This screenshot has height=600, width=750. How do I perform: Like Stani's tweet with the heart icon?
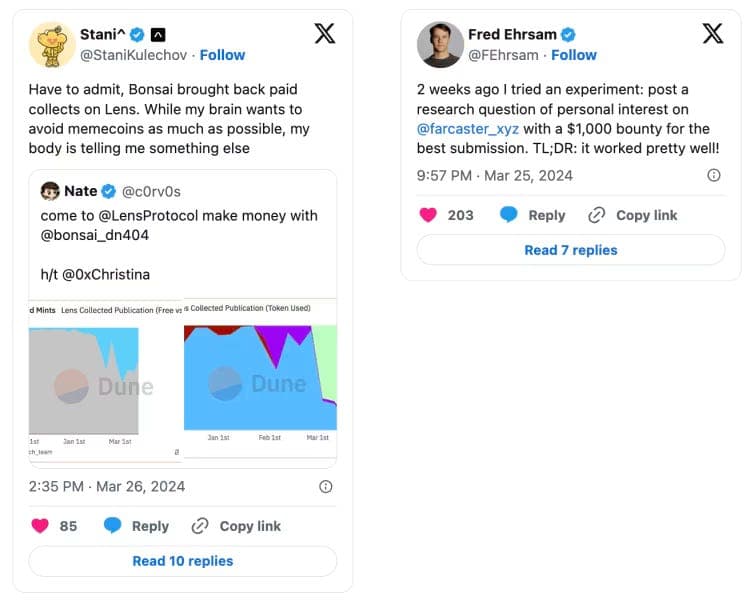pyautogui.click(x=40, y=526)
